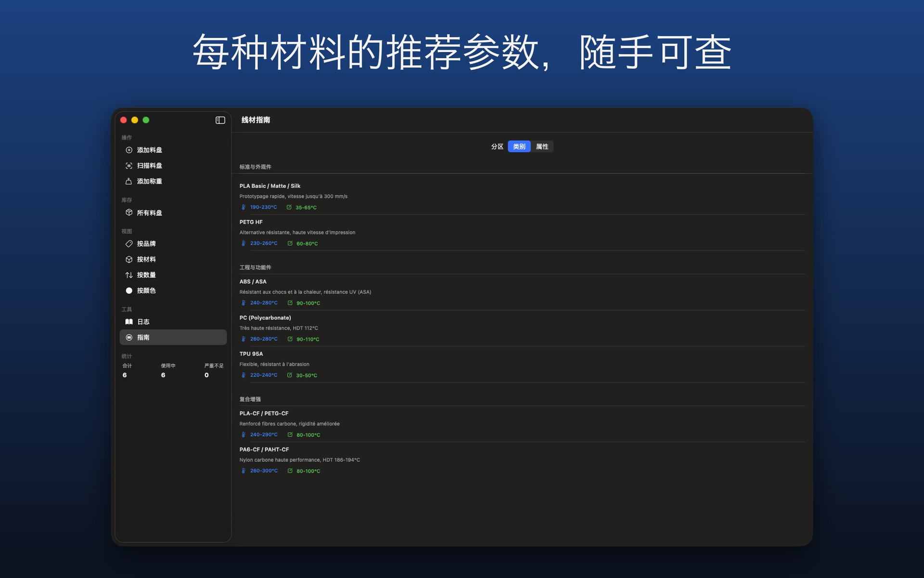Click nozzle thermometer icon of ABS / ASA
Screen dimensions: 924x578
click(x=244, y=303)
